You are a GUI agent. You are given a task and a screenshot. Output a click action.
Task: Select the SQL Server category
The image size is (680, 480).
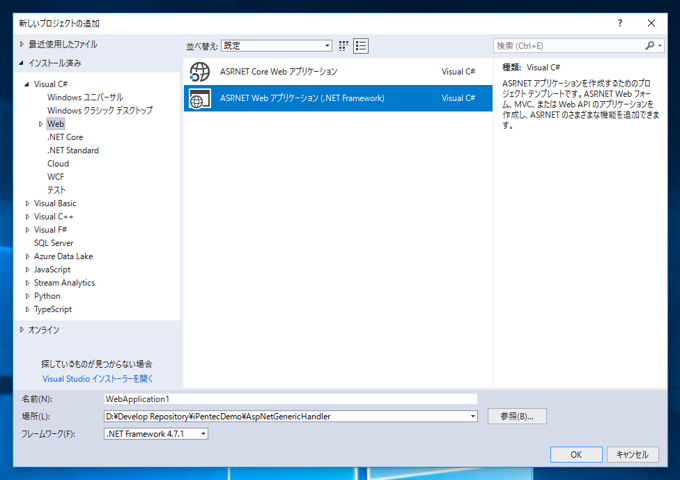(x=54, y=243)
